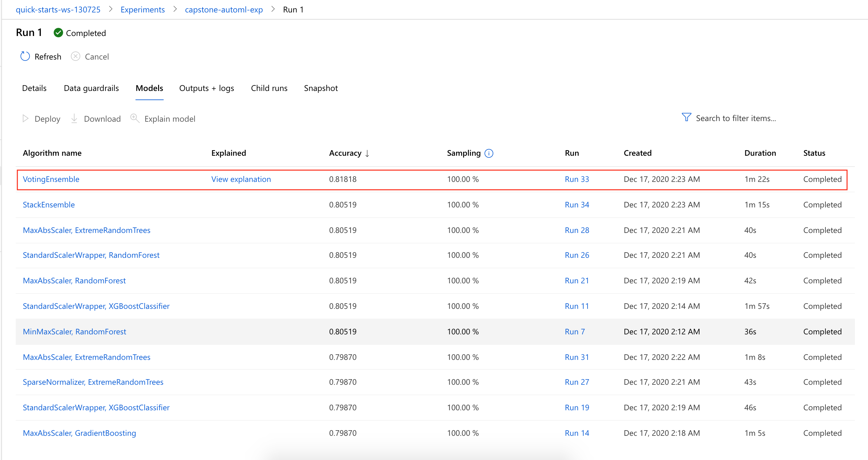Click the green Completed checkmark icon
The height and width of the screenshot is (460, 868).
58,33
